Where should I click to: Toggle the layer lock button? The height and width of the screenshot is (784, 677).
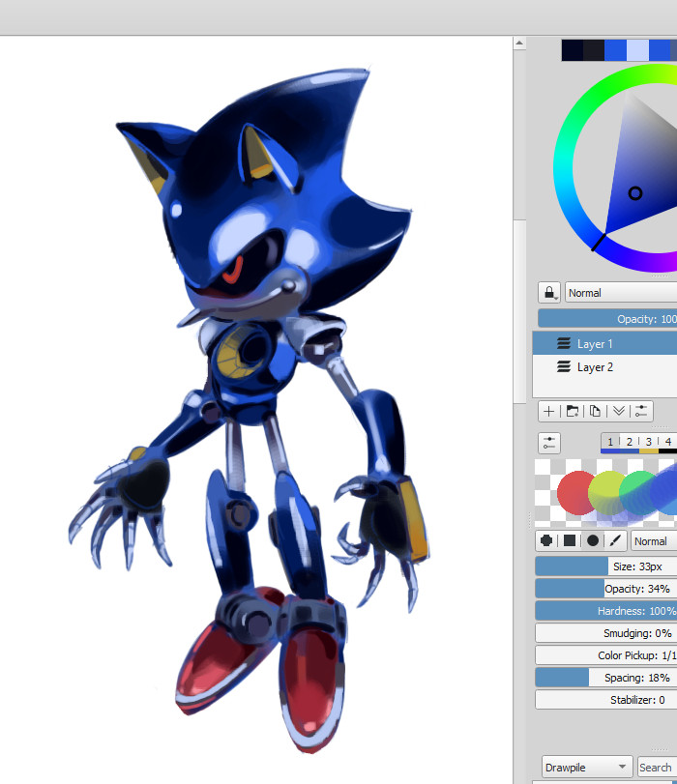pyautogui.click(x=549, y=293)
